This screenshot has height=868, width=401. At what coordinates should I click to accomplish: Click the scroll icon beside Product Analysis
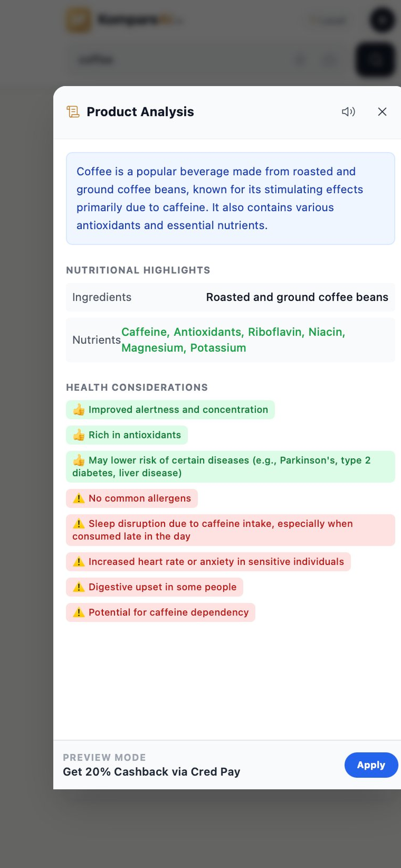coord(73,111)
